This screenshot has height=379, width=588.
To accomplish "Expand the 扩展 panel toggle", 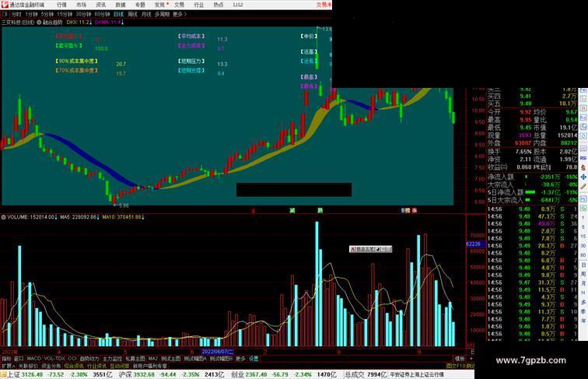I will point(8,366).
